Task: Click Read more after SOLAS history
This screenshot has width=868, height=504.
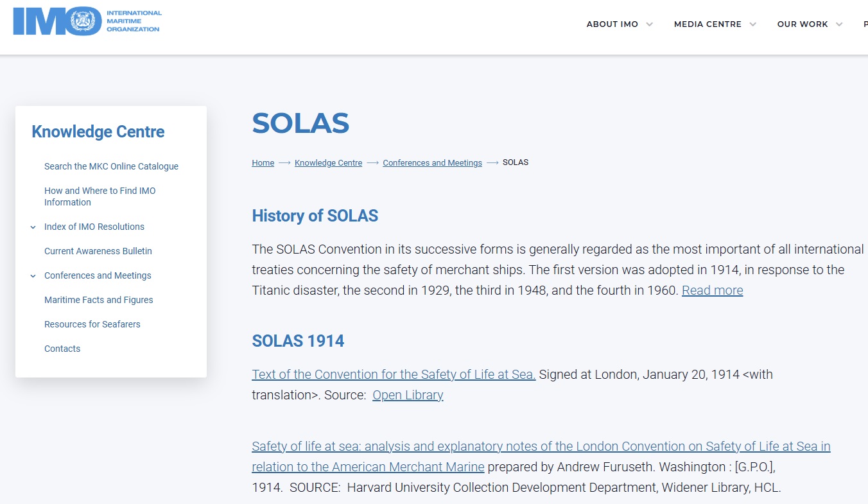Action: coord(712,290)
